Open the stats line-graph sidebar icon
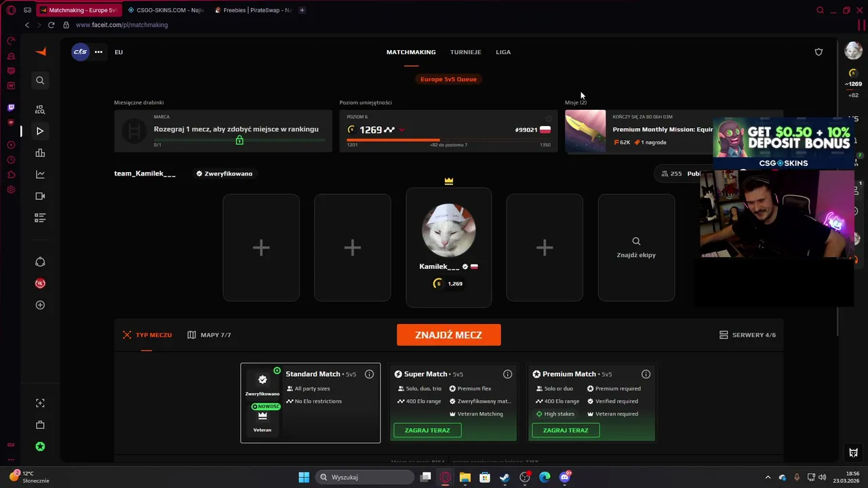868x488 pixels. (40, 174)
